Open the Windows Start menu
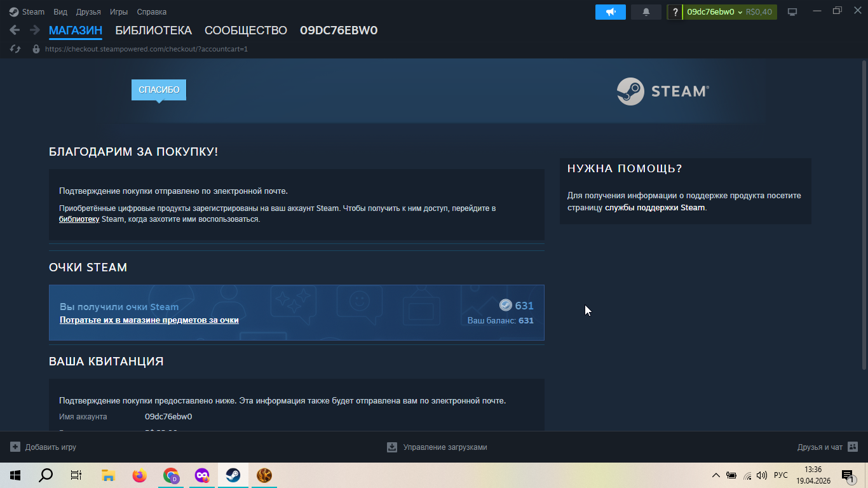 pyautogui.click(x=15, y=475)
